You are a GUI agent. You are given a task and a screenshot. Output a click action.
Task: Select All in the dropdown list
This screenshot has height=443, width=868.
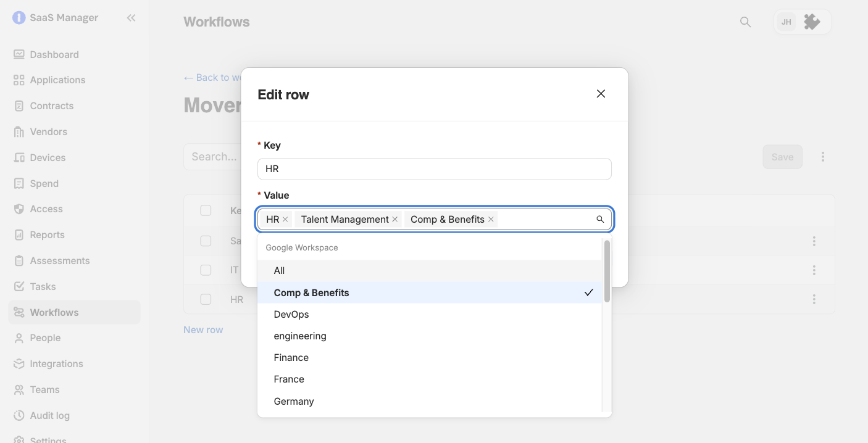(x=430, y=271)
